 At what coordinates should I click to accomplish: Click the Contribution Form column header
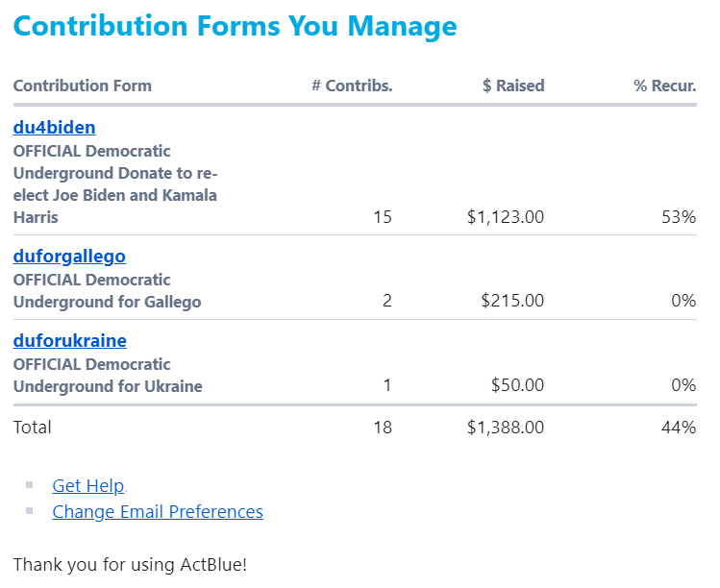click(x=83, y=86)
